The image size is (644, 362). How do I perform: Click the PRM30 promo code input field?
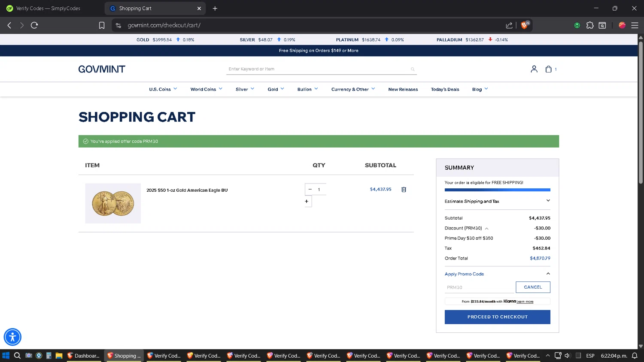[x=480, y=287]
